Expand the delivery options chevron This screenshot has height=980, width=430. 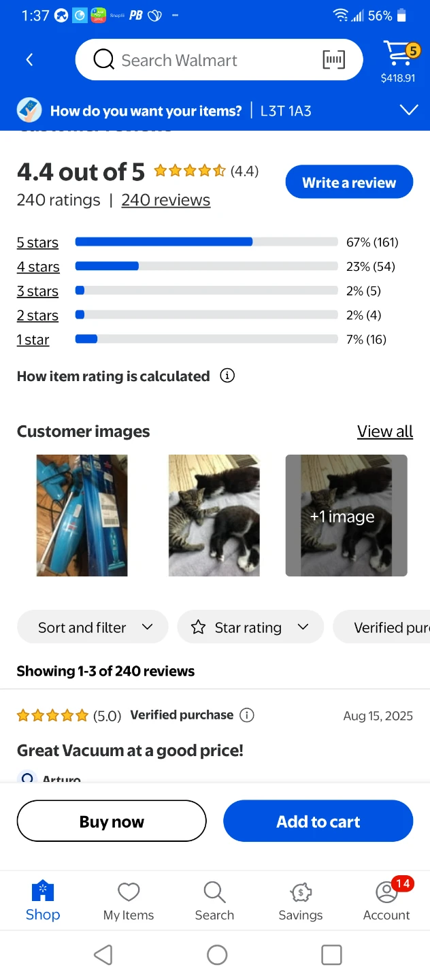pyautogui.click(x=408, y=110)
